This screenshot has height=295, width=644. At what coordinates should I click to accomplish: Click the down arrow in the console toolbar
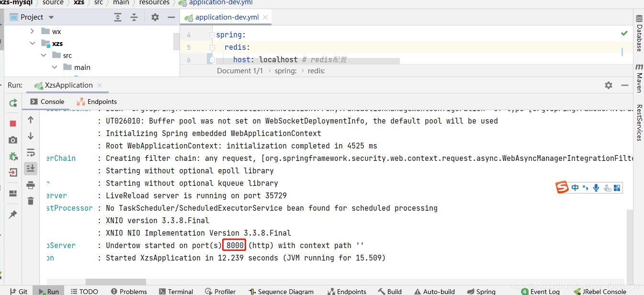pyautogui.click(x=31, y=136)
